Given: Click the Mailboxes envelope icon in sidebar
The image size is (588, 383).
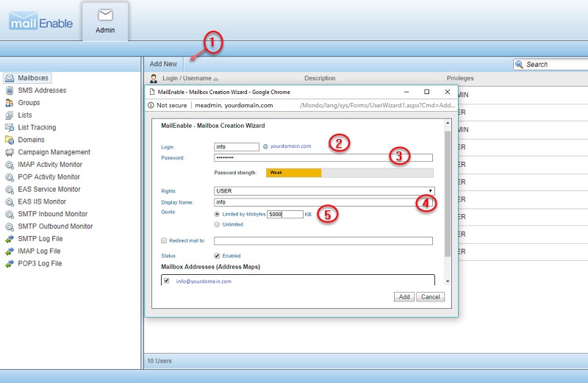Looking at the screenshot, I should (10, 78).
